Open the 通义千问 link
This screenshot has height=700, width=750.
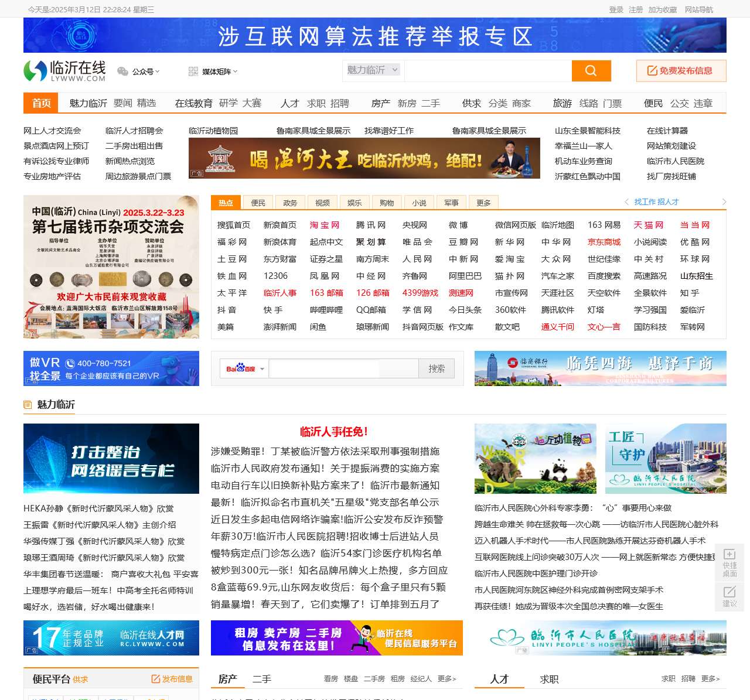558,327
